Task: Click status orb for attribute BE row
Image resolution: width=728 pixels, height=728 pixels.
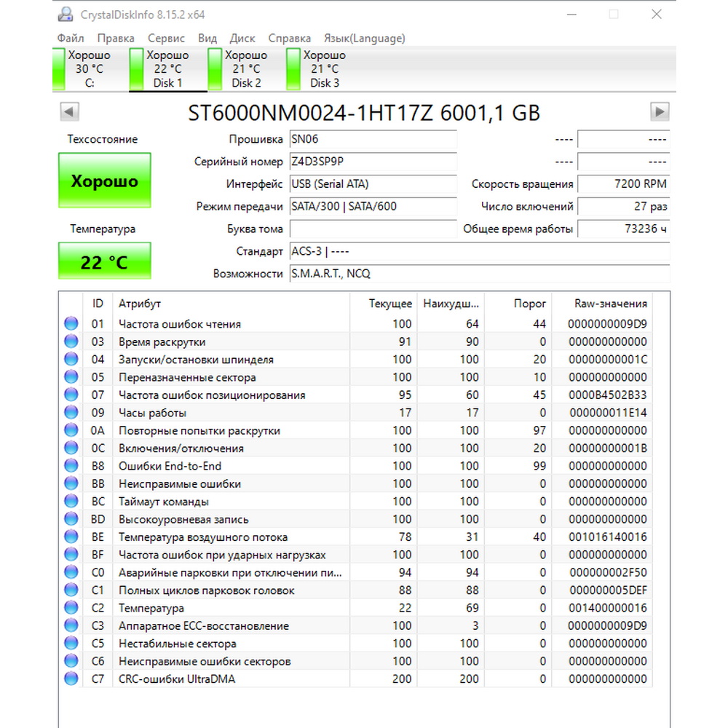Action: click(x=71, y=537)
